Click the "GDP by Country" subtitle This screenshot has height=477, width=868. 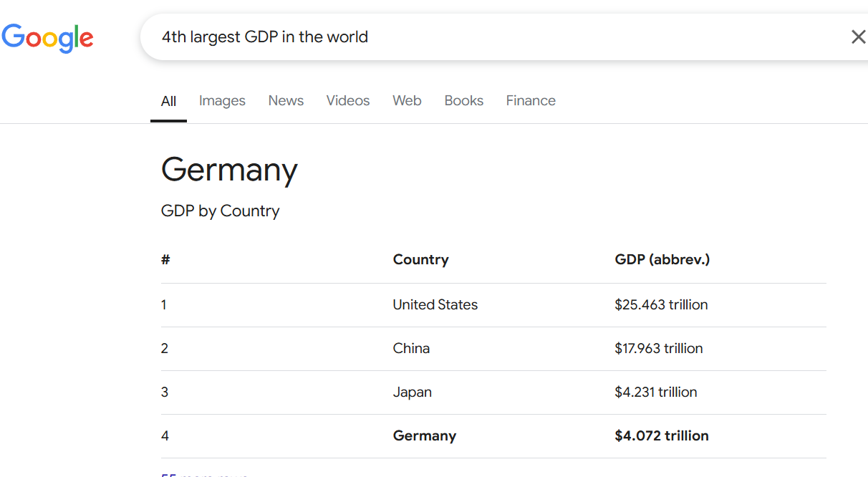[220, 211]
